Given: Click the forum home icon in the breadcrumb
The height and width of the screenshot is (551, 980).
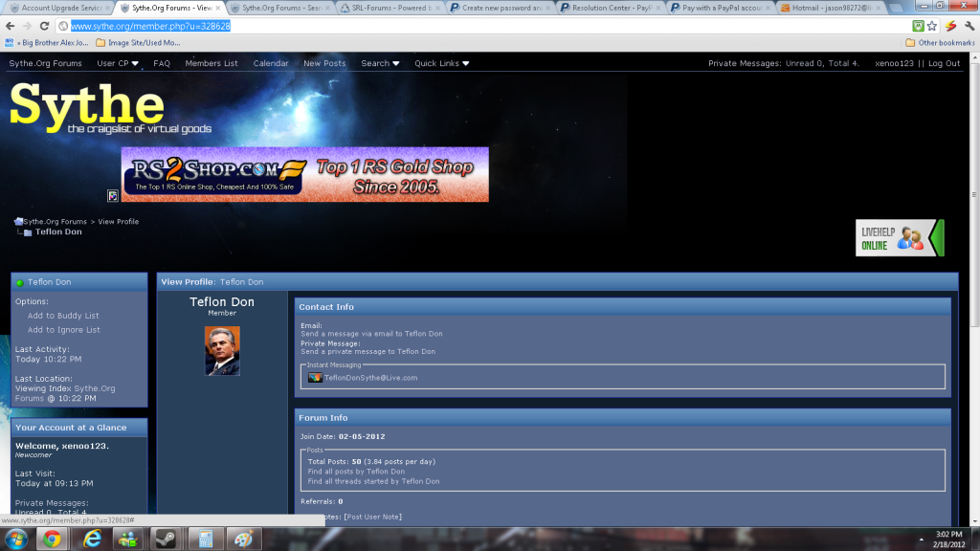Looking at the screenshot, I should tap(19, 221).
